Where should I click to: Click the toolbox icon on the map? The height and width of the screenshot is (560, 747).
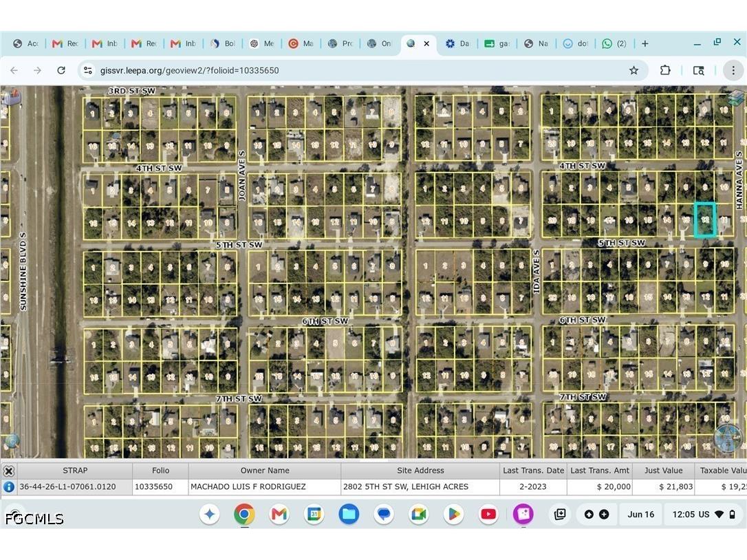point(12,97)
